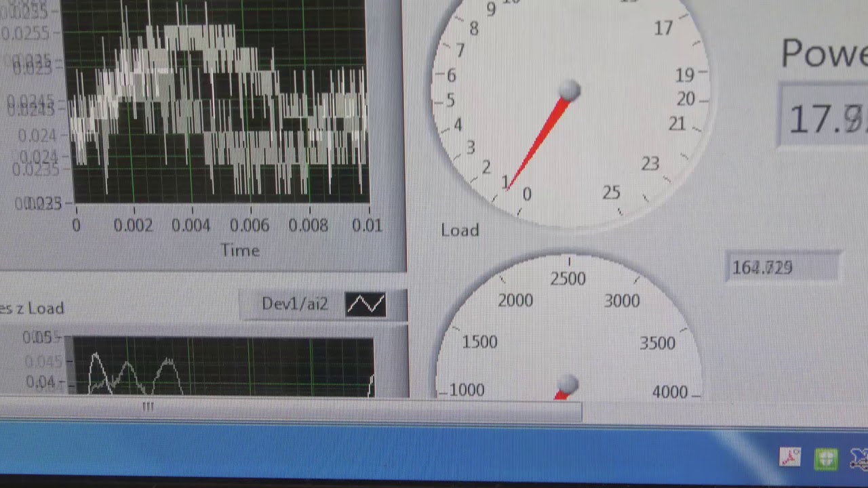Click the Adobe PDF icon in system tray
The height and width of the screenshot is (488, 868).
click(790, 458)
